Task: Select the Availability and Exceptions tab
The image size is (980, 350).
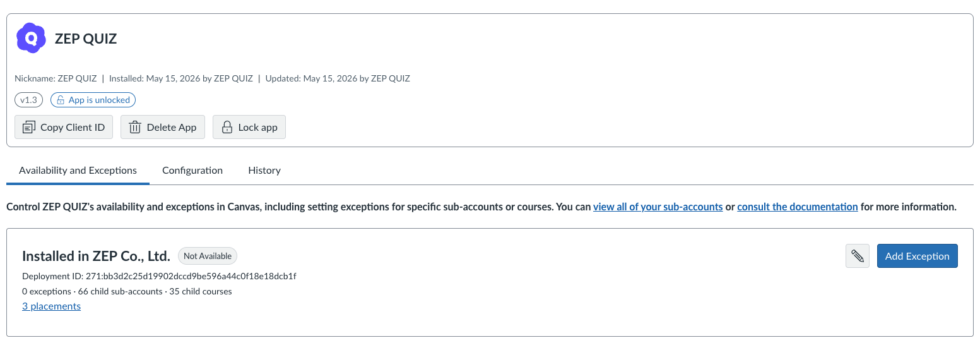Action: 78,171
